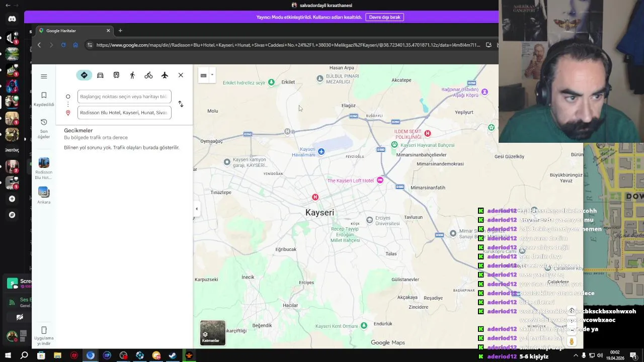Add a server in Discord
Image resolution: width=644 pixels, height=362 pixels.
point(12,199)
